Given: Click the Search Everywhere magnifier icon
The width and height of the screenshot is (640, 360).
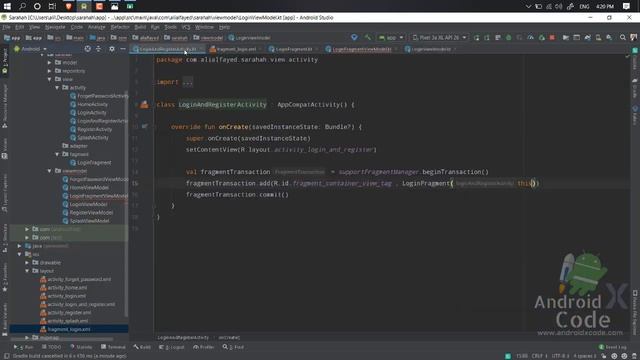Looking at the screenshot, I should pyautogui.click(x=622, y=38).
